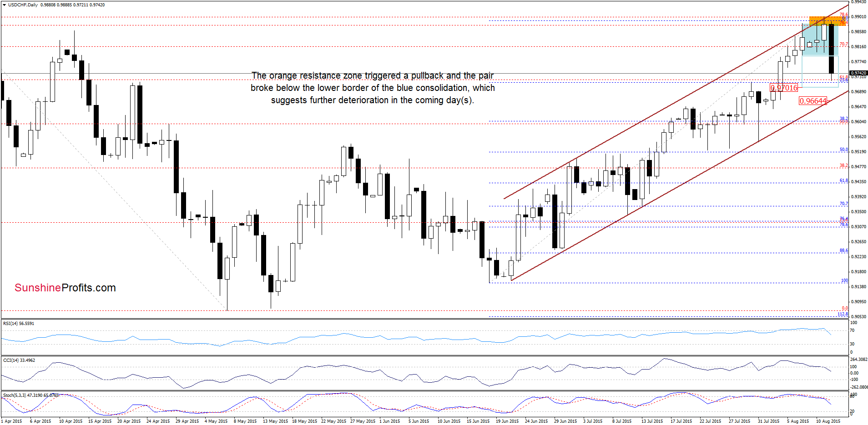868x425 pixels.
Task: Click the blue 88.6 Fibonacci level label
Action: click(x=843, y=250)
